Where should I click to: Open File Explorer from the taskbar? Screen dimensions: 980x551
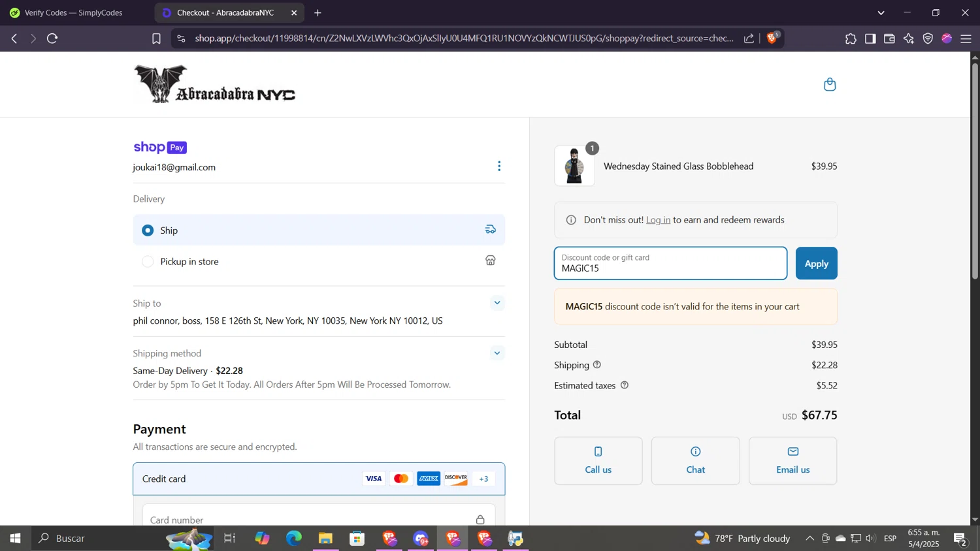[325, 538]
